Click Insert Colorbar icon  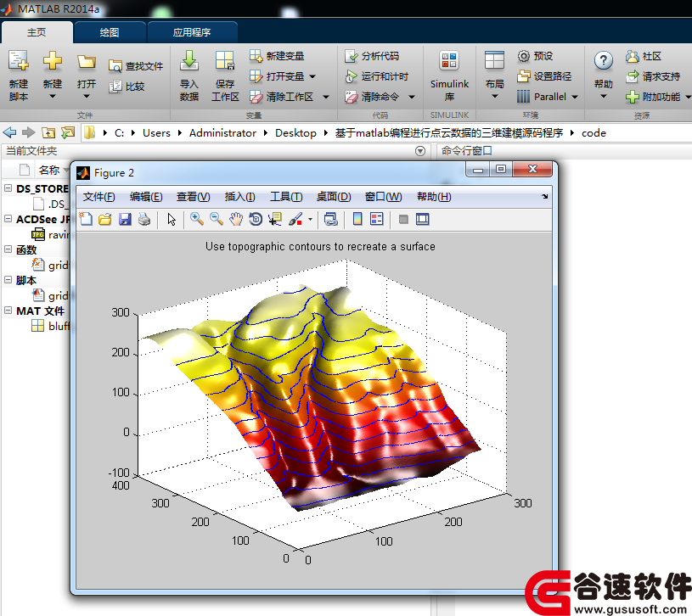coord(357,219)
